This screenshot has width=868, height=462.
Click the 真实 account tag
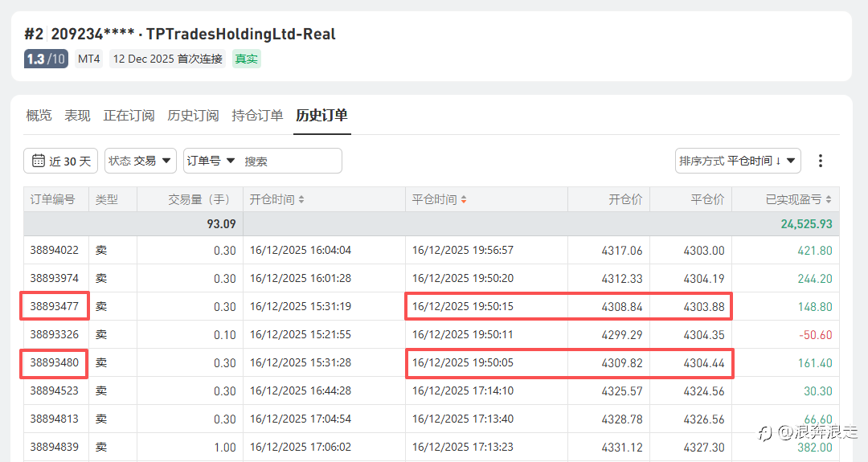[x=247, y=59]
